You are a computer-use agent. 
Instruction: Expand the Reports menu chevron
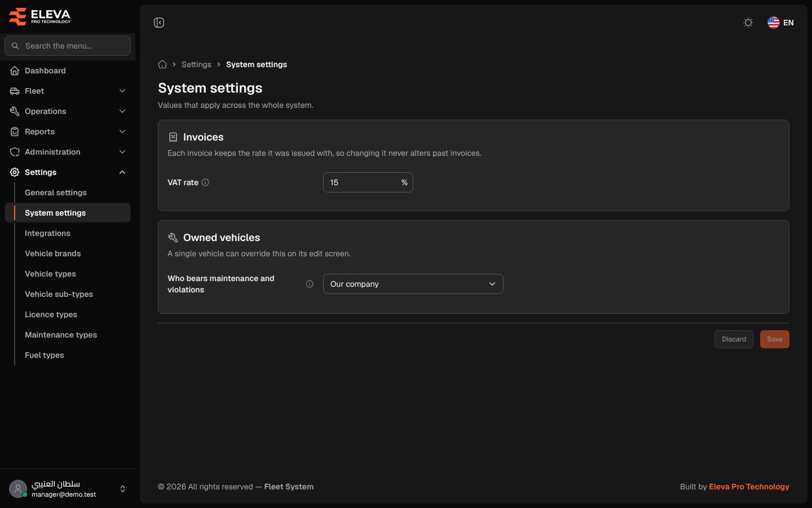[122, 132]
